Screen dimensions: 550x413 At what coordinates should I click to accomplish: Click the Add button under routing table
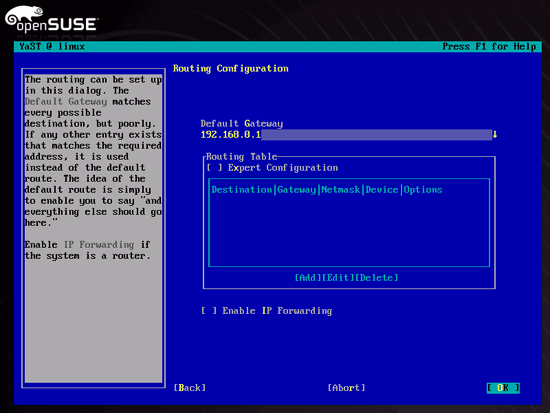click(308, 278)
